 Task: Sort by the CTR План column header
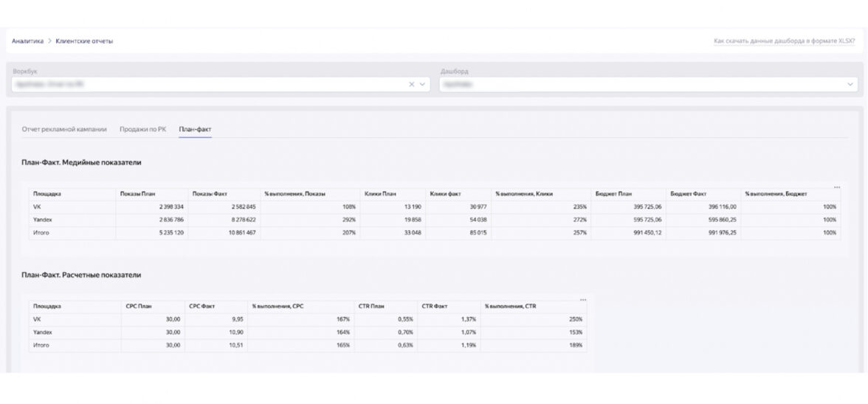click(371, 306)
